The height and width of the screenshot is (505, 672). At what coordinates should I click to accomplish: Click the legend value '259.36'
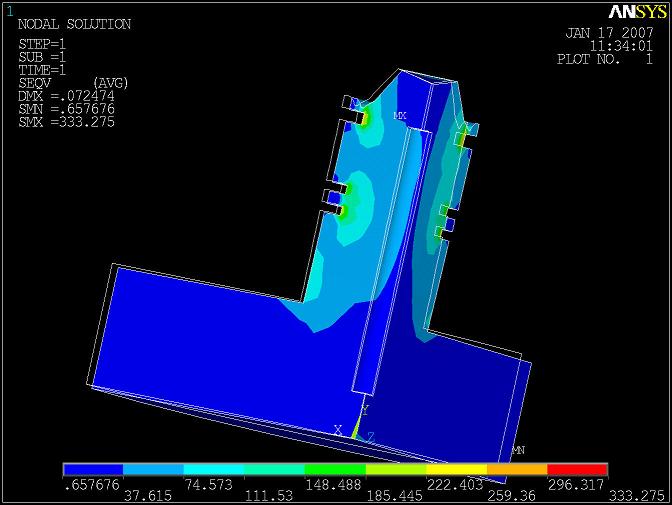pyautogui.click(x=511, y=496)
